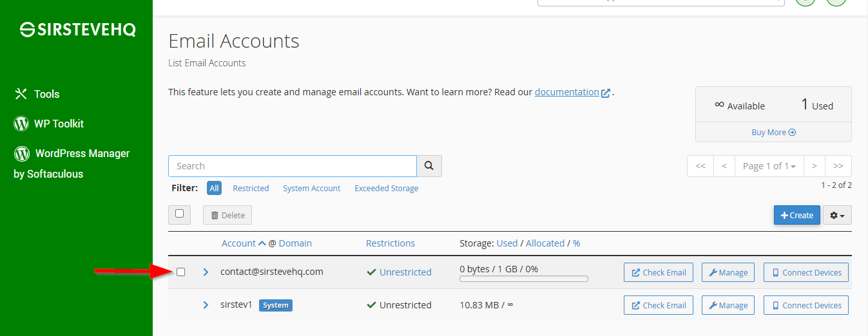Click into the Search email accounts field

pos(293,166)
